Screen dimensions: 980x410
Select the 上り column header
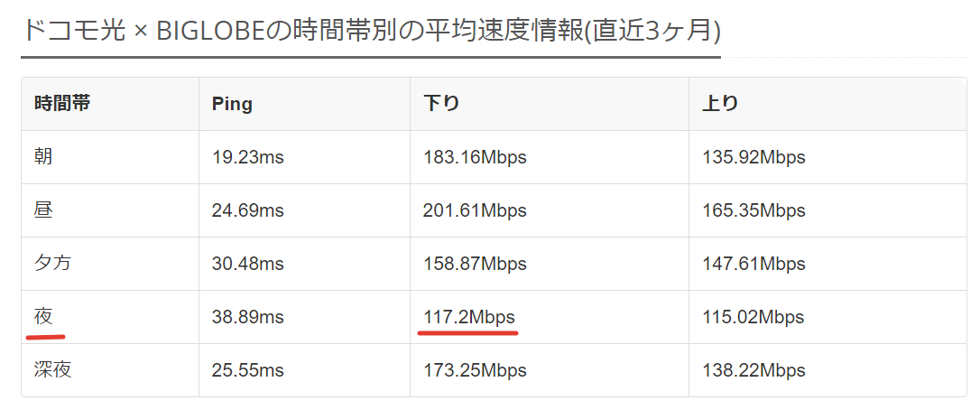pyautogui.click(x=720, y=104)
